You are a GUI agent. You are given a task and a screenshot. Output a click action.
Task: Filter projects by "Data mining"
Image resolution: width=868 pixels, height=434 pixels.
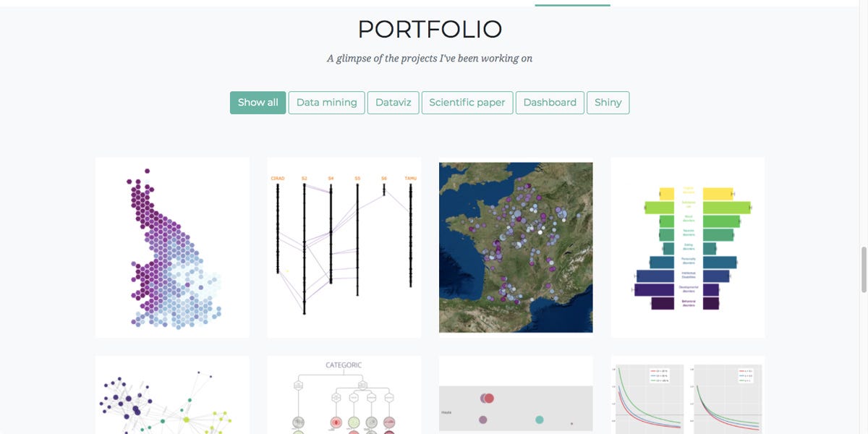point(326,102)
